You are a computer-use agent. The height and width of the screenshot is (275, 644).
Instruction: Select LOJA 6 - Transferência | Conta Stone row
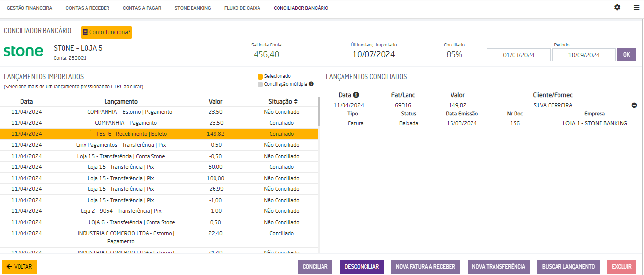click(159, 222)
